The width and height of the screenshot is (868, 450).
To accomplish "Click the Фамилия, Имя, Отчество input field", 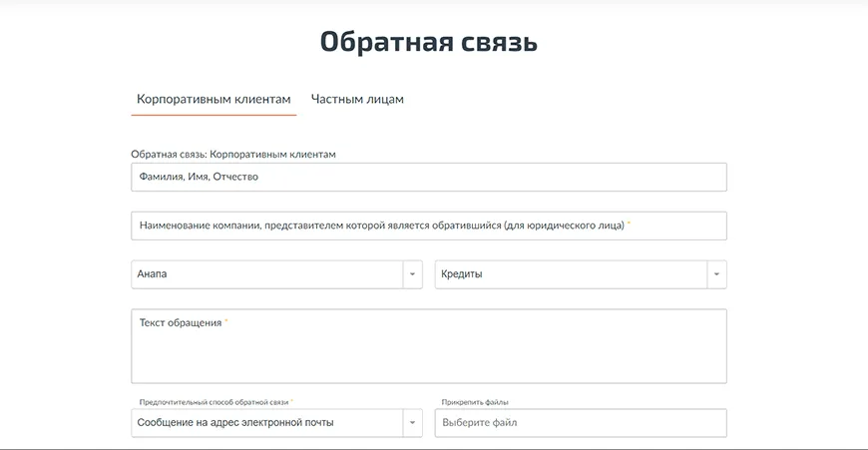I will tap(428, 177).
